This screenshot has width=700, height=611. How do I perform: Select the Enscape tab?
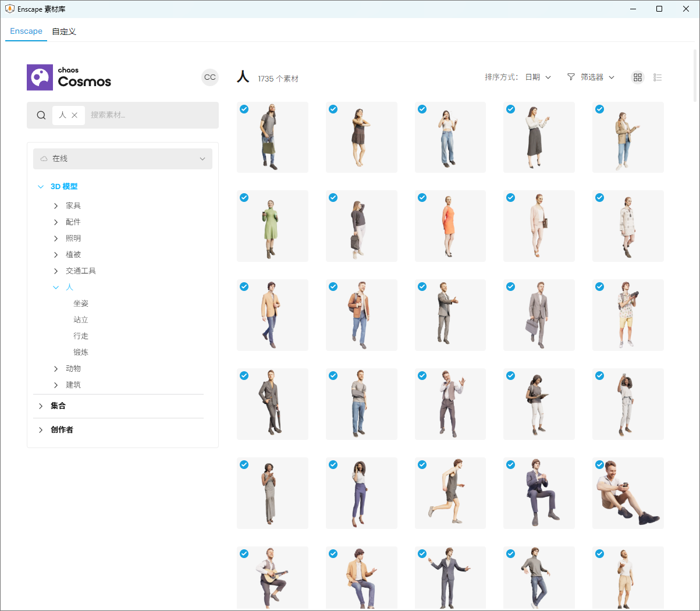tap(26, 31)
